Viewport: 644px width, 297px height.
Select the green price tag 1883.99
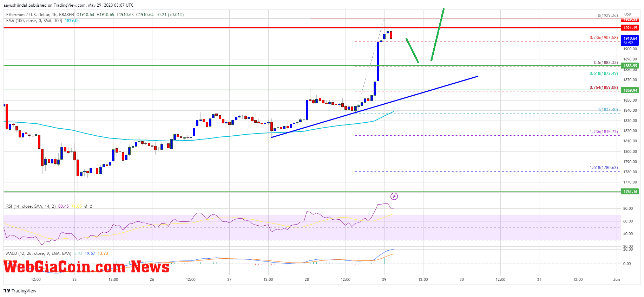tap(630, 66)
